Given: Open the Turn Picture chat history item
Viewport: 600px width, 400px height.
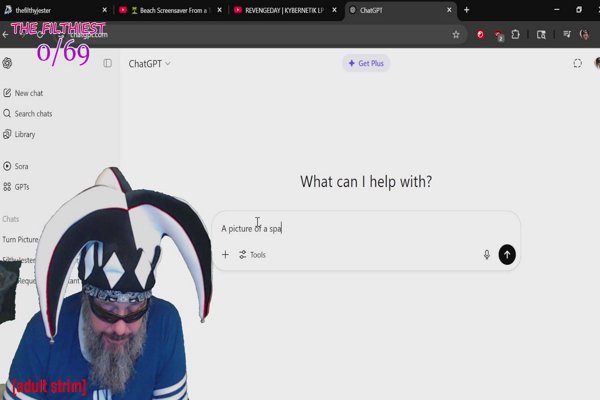Looking at the screenshot, I should (20, 240).
